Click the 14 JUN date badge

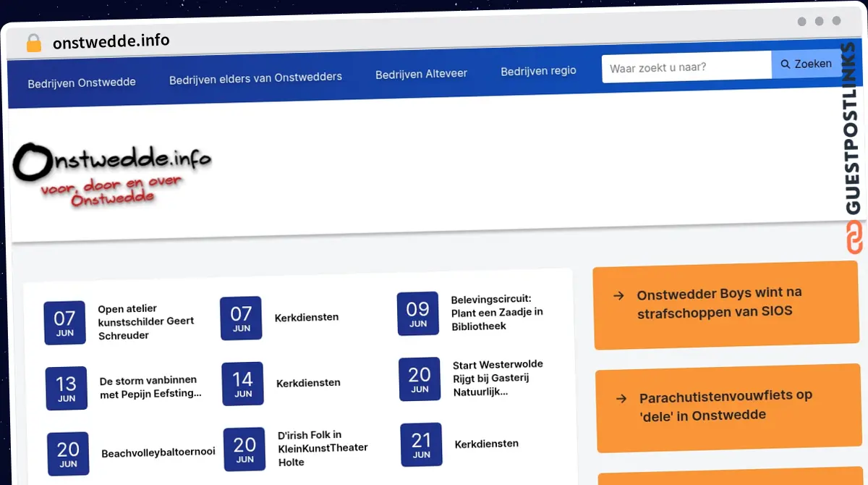click(x=243, y=384)
